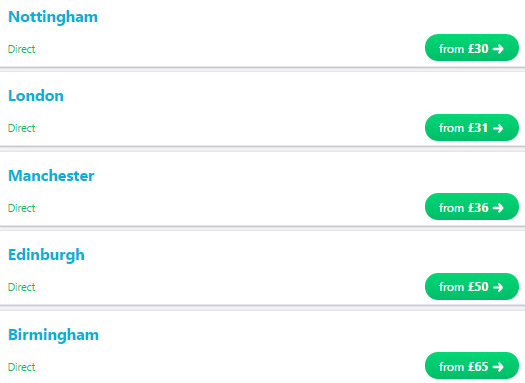Click the Direct label under Birmingham

(21, 367)
